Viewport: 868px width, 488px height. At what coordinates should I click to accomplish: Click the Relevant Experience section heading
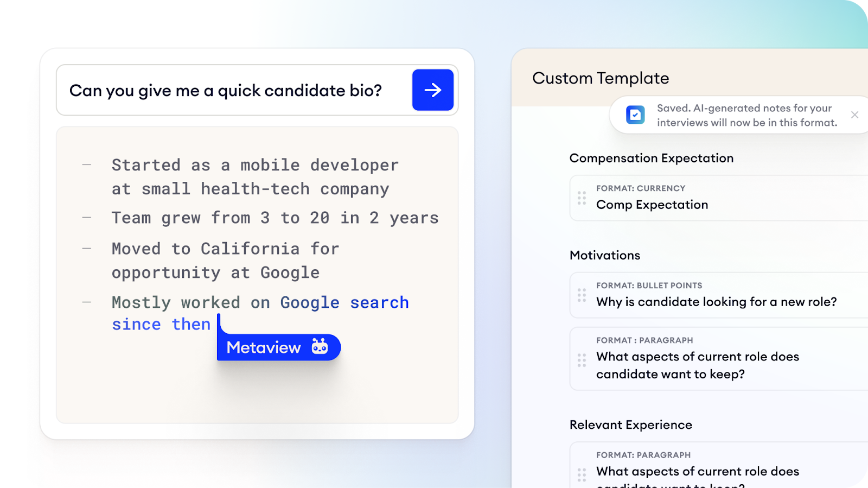click(x=630, y=424)
